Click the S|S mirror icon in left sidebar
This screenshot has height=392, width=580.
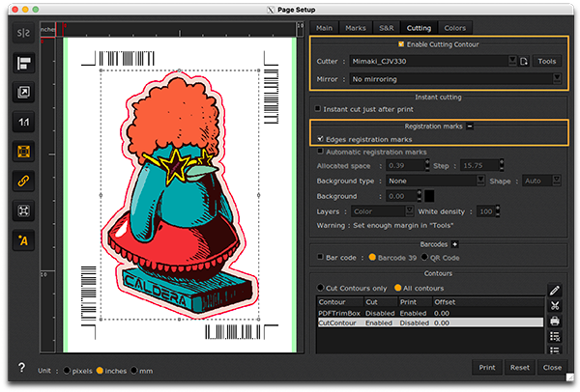coord(23,33)
